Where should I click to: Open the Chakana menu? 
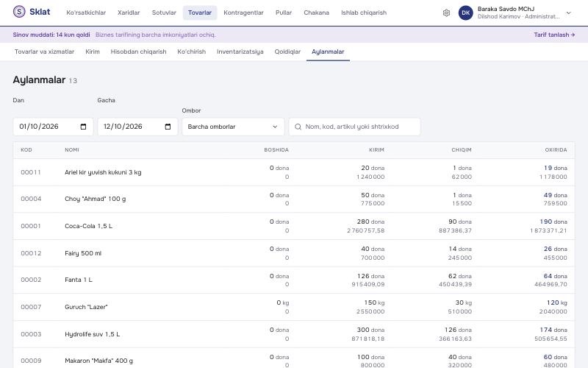tap(316, 13)
